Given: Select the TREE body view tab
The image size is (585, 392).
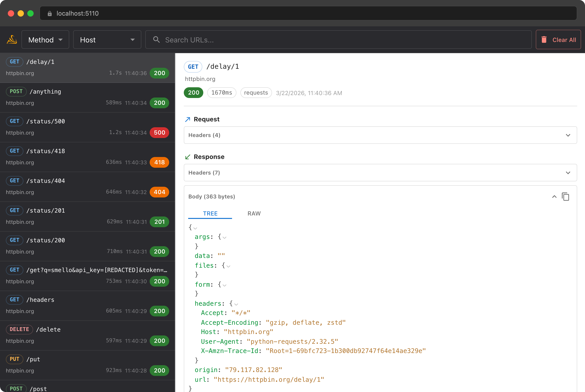Looking at the screenshot, I should 210,214.
